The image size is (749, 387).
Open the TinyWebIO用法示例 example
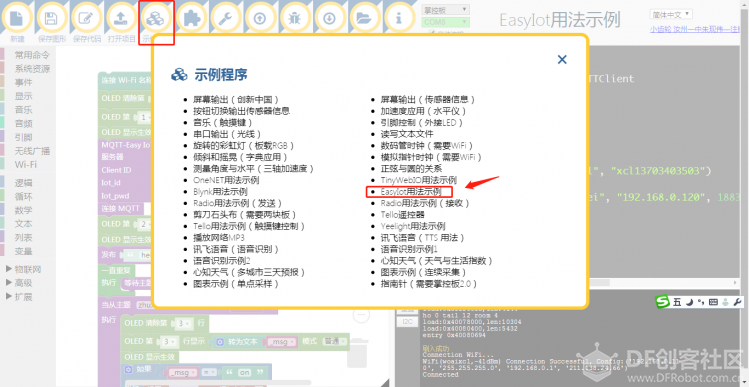(x=418, y=180)
